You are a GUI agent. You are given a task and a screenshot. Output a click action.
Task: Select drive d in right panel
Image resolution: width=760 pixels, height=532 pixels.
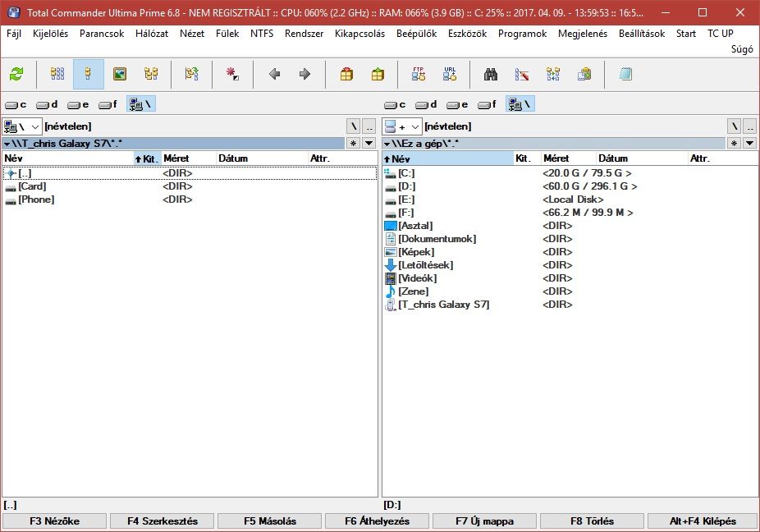(426, 104)
